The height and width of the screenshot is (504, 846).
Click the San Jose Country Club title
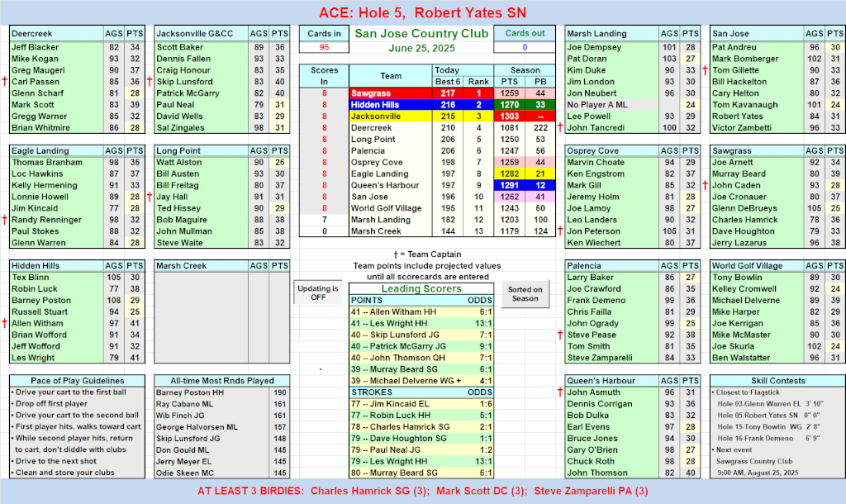421,34
